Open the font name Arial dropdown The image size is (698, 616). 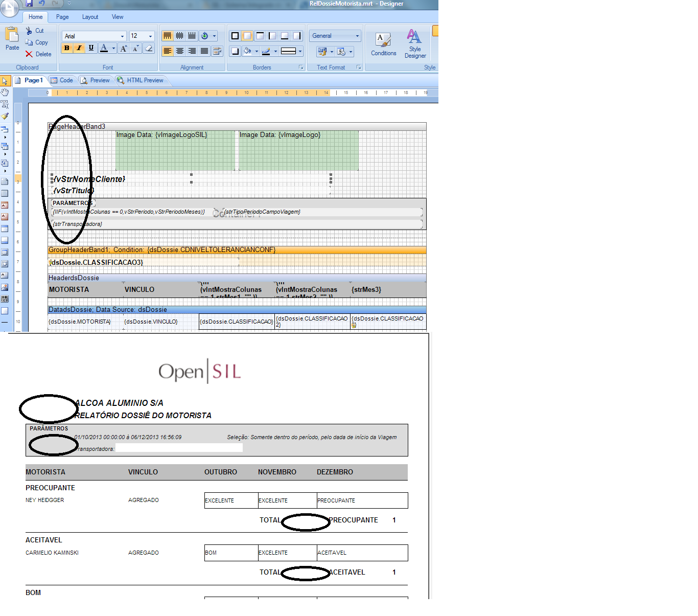tap(122, 36)
